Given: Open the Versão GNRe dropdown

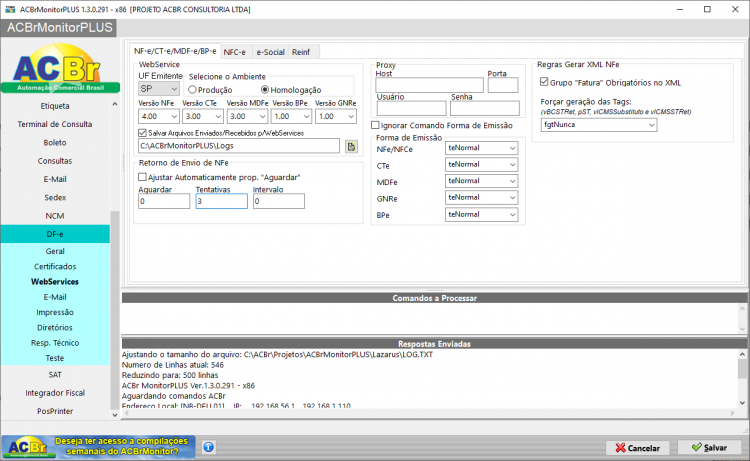Looking at the screenshot, I should click(336, 116).
